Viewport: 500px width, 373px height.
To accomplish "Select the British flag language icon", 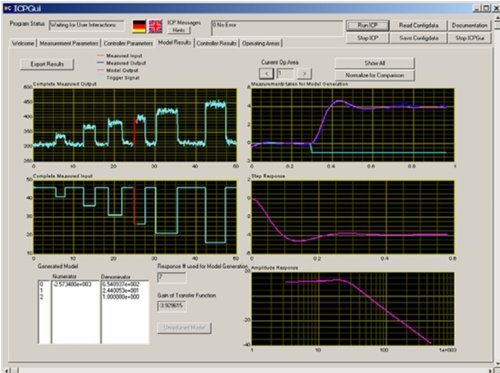I will (155, 26).
